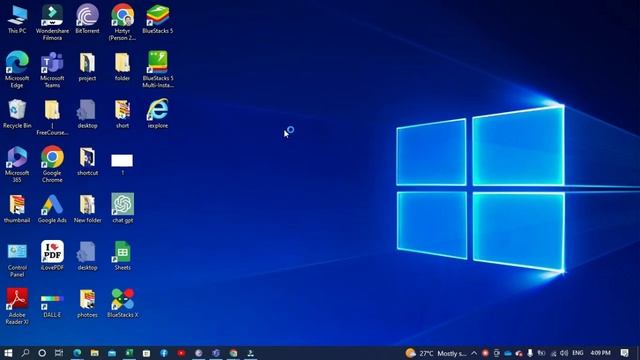Select the Control Panel desktop icon
Viewport: 640px width, 360px height.
pos(17,260)
